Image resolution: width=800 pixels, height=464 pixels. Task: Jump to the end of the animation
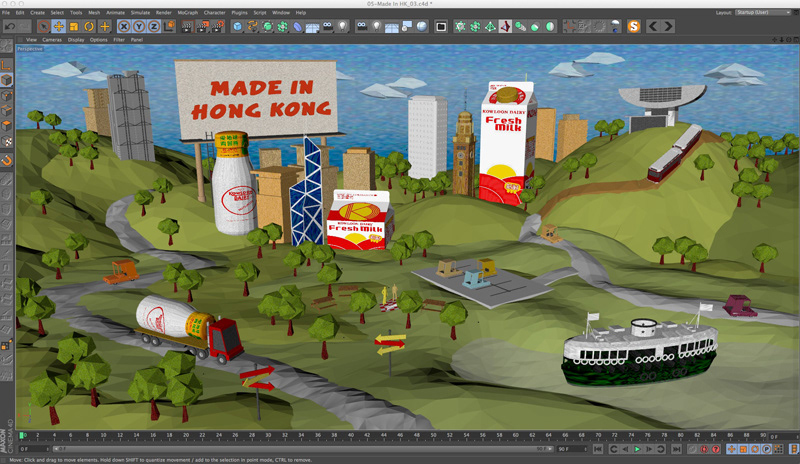676,449
